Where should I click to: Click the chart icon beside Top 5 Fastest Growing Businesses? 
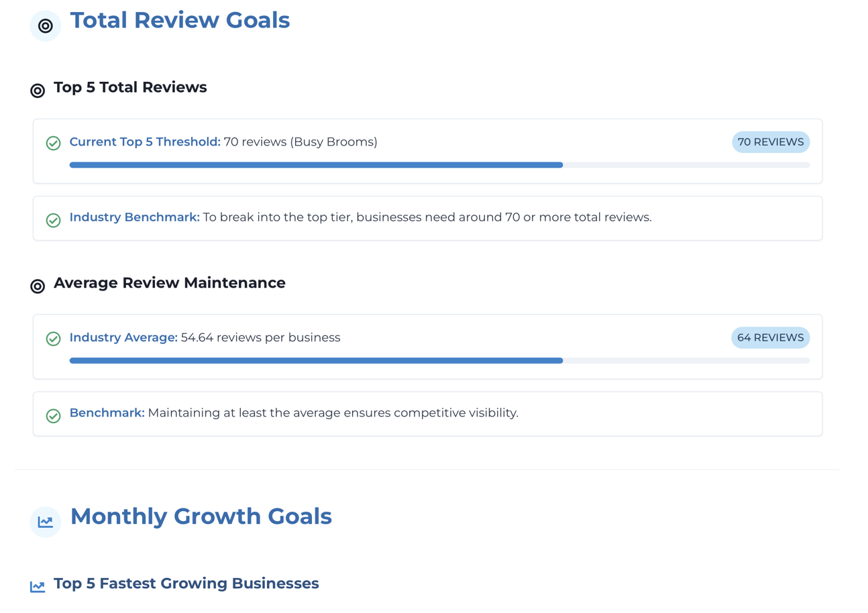(38, 587)
